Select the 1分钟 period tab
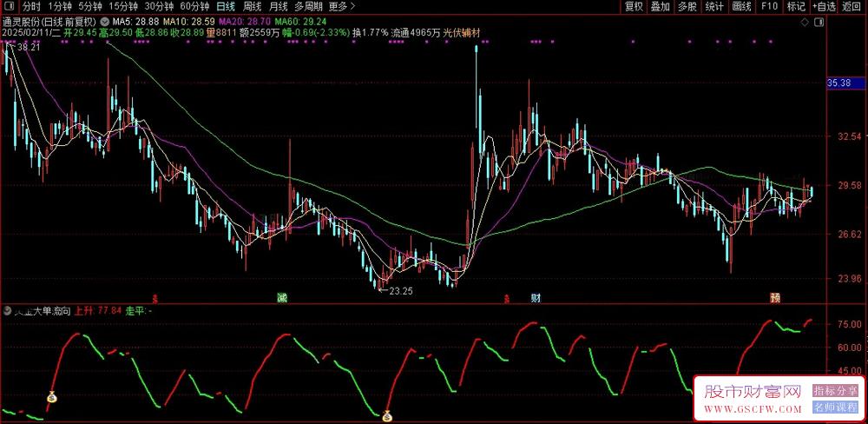 click(x=59, y=7)
